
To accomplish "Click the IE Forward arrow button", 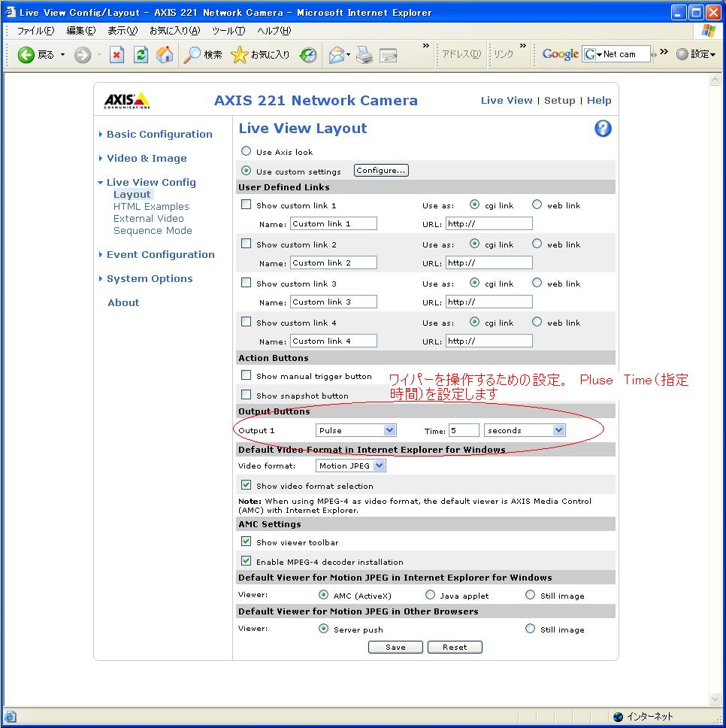I will (83, 55).
